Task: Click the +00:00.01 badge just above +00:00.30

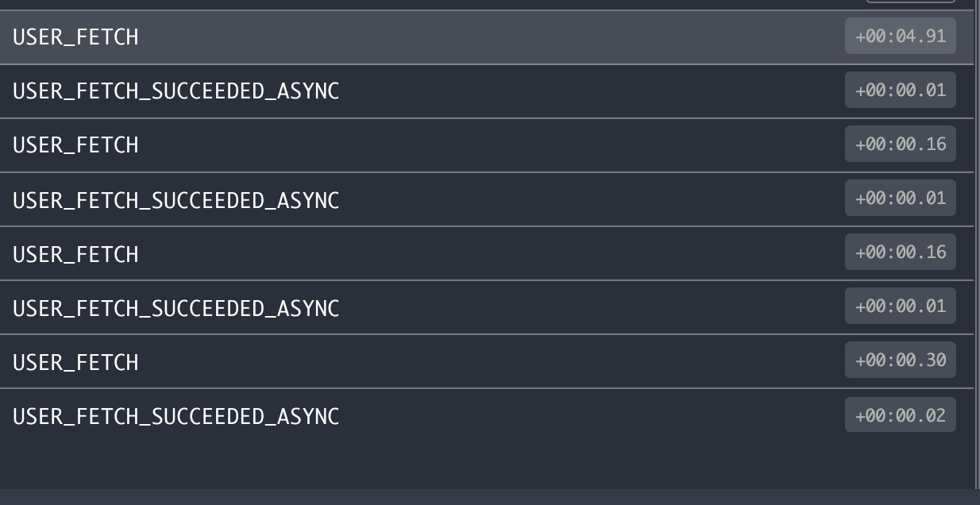Action: pos(901,306)
